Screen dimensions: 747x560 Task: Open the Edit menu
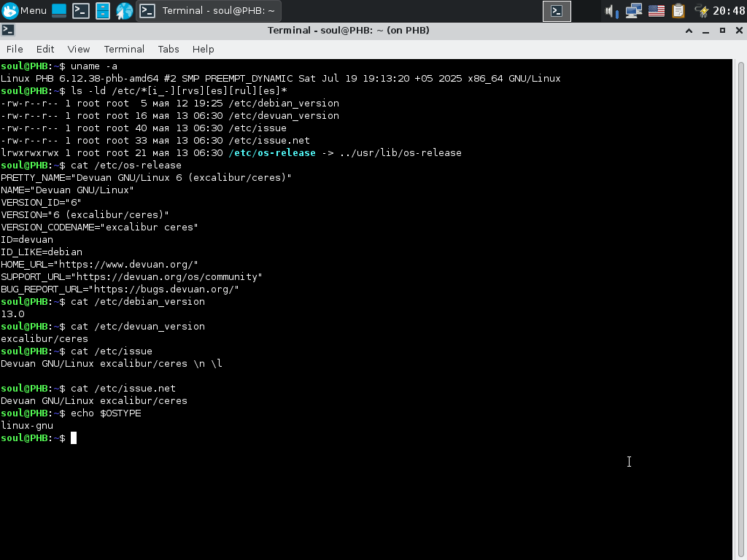click(45, 50)
